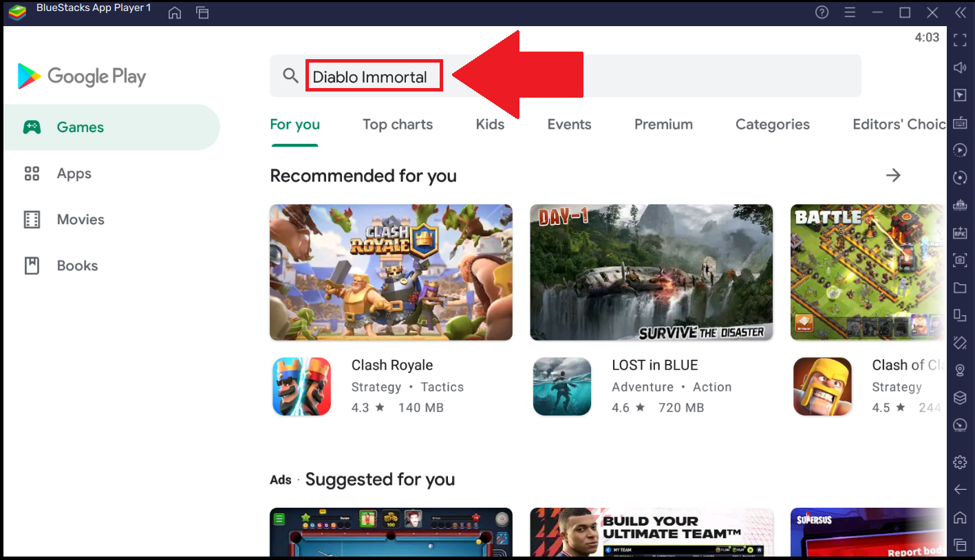Switch to the Categories tab
Viewport: 975px width, 560px height.
772,125
